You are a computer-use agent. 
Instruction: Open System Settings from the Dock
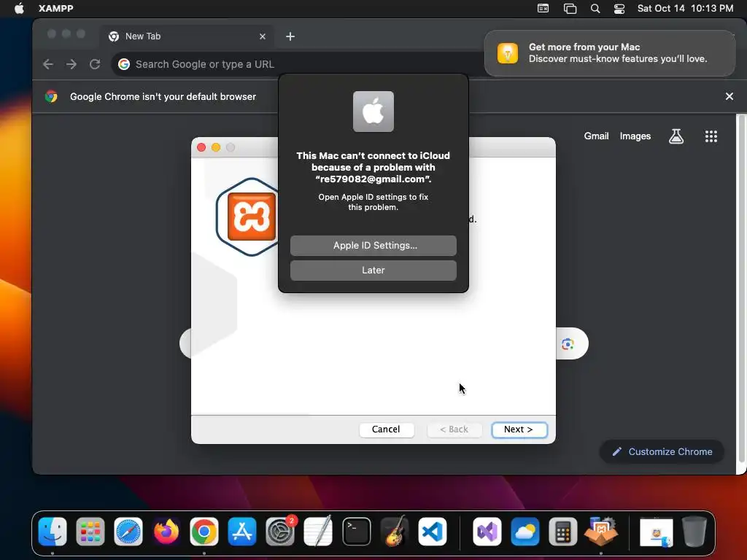(280, 532)
